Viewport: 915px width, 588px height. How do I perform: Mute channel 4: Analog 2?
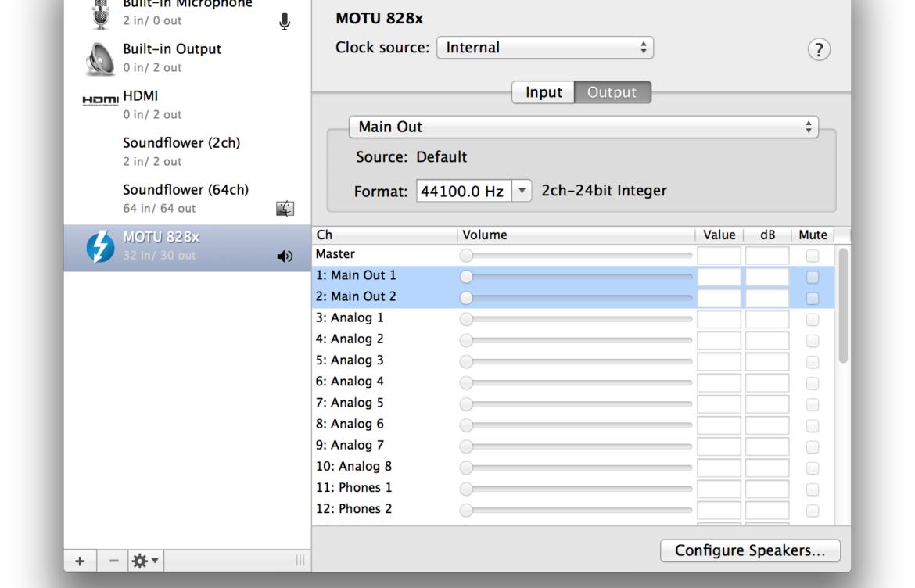[x=813, y=341]
